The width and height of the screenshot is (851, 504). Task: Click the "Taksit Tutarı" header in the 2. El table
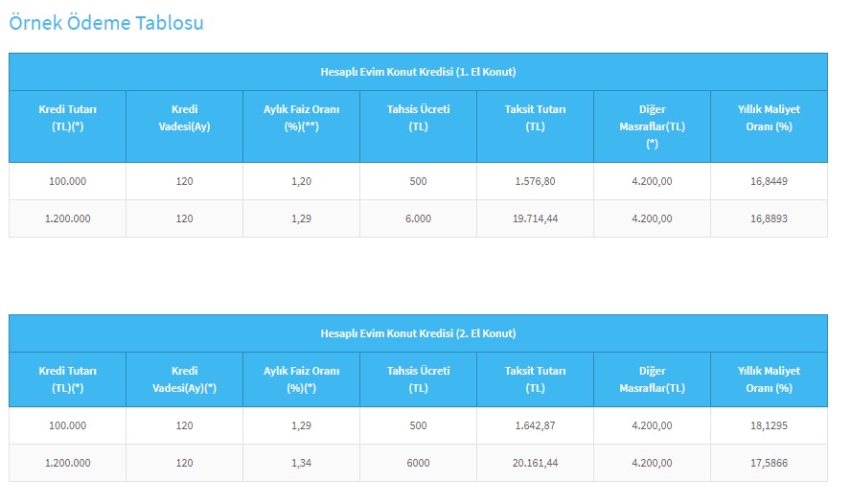click(x=535, y=379)
